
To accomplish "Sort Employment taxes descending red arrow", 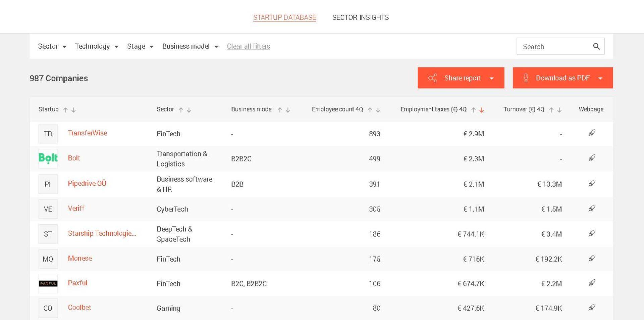I will pos(482,110).
